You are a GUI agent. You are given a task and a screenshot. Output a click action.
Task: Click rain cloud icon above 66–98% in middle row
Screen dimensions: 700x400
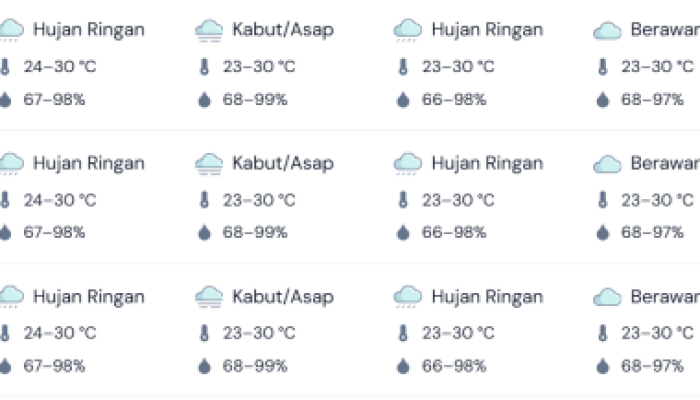(407, 164)
